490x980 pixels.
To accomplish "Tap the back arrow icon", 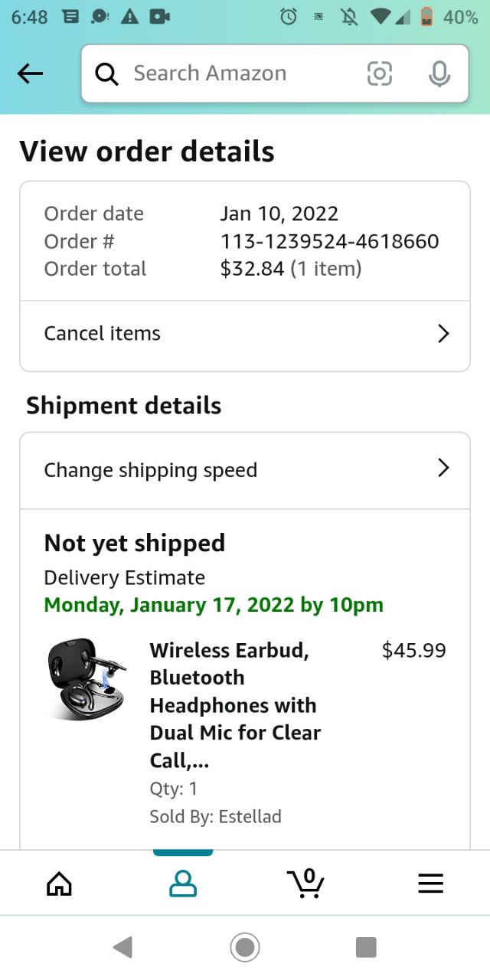I will coord(30,73).
